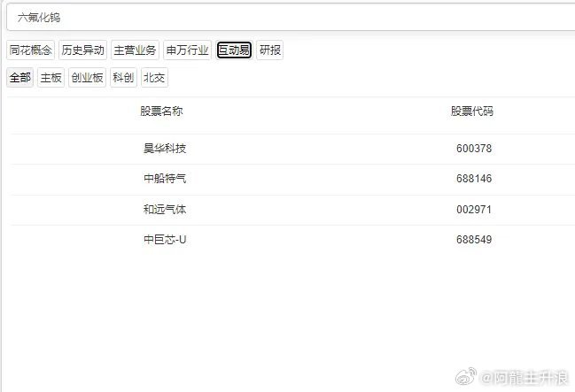Click the 股票名称 column header

tap(161, 111)
